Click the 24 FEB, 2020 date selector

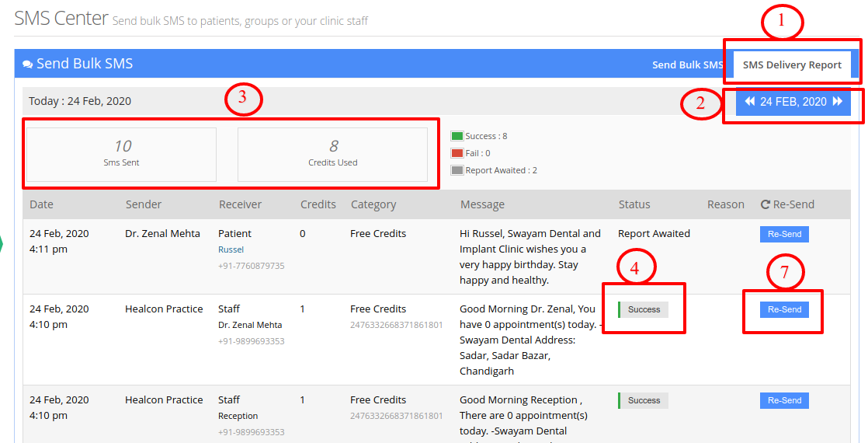pyautogui.click(x=793, y=102)
